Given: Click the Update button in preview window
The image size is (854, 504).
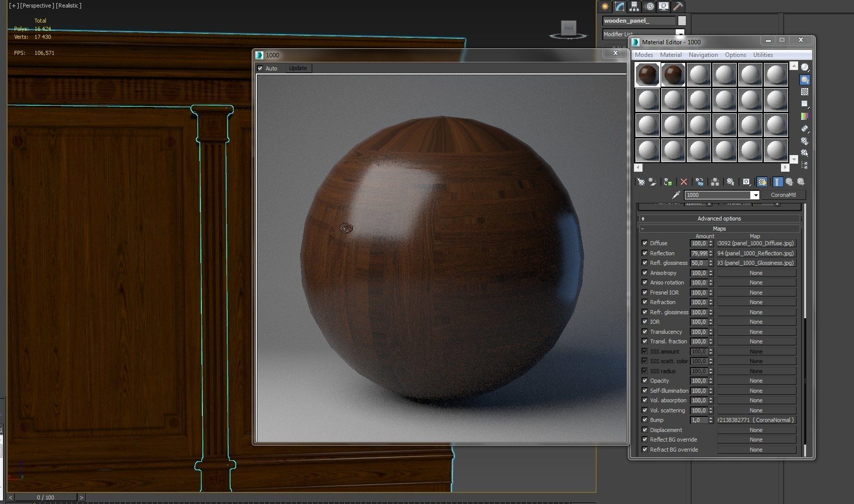Looking at the screenshot, I should pyautogui.click(x=298, y=68).
